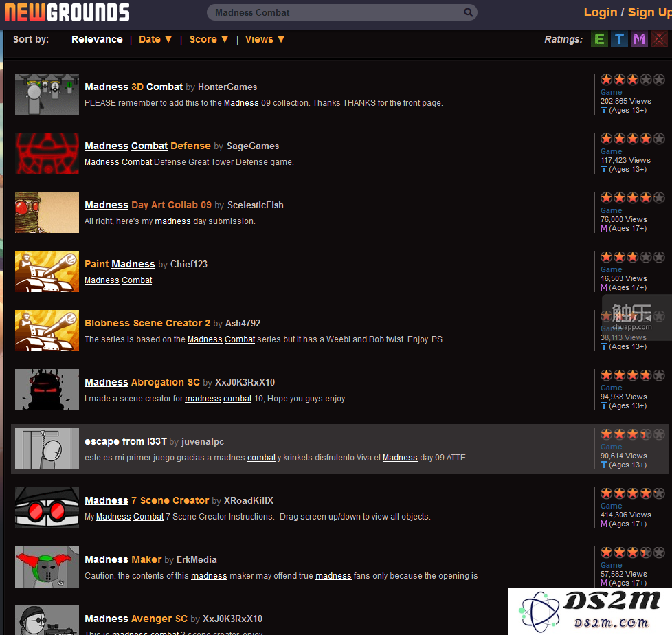Open the Views sort arrow
The image size is (672, 635).
(x=281, y=39)
